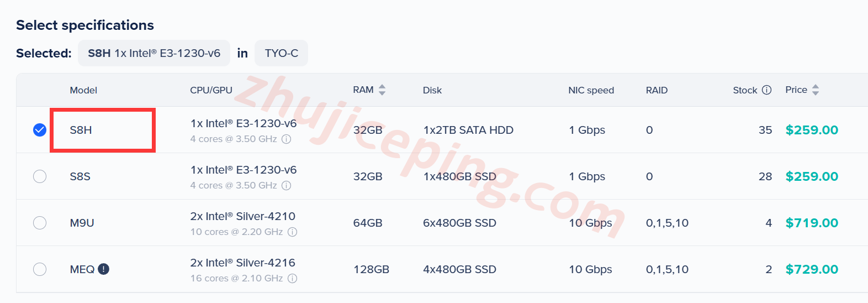Click info icon beside S8S cores text
Image resolution: width=868 pixels, height=303 pixels.
tap(286, 186)
